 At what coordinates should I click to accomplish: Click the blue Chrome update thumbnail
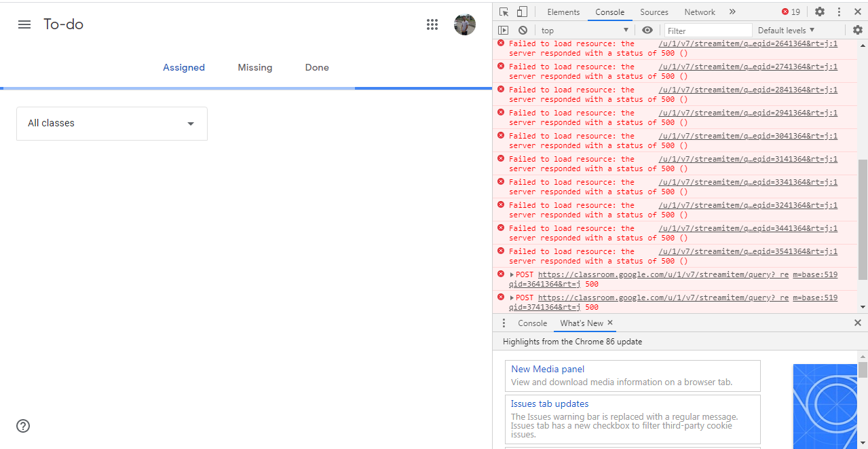click(825, 406)
